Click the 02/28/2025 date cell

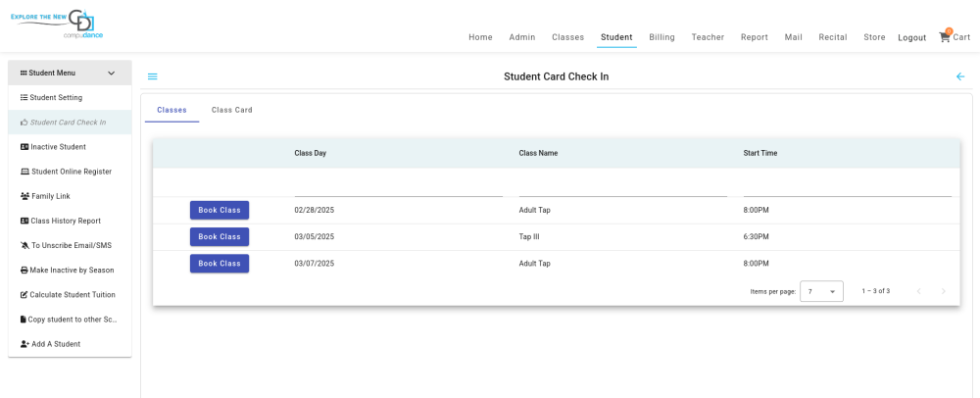315,211
